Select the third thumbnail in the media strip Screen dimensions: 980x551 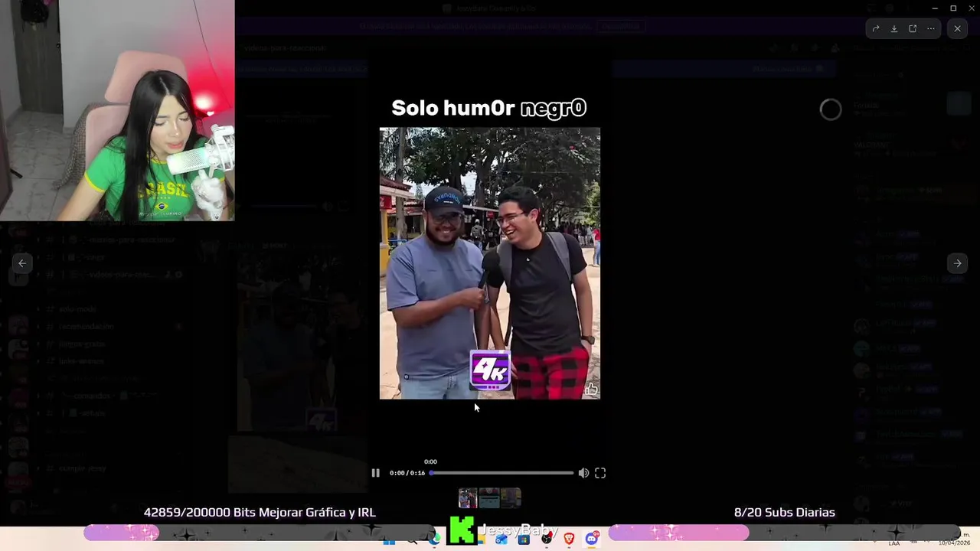click(511, 498)
